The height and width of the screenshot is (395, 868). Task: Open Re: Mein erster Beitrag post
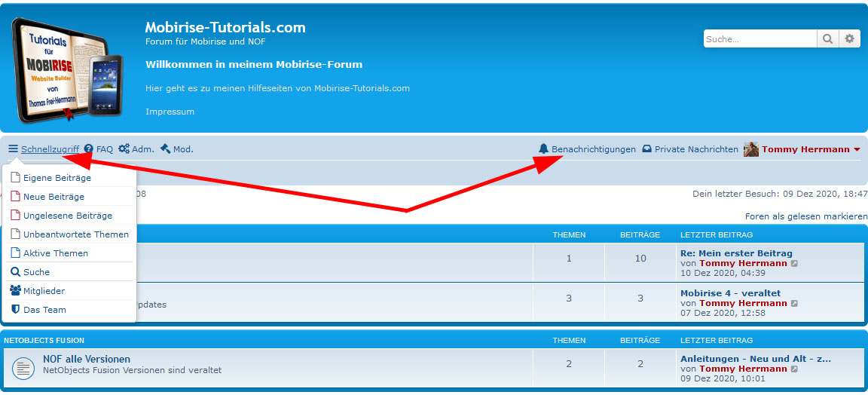736,253
